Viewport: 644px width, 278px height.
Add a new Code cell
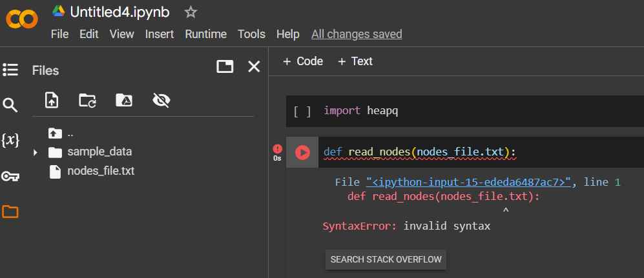[303, 61]
